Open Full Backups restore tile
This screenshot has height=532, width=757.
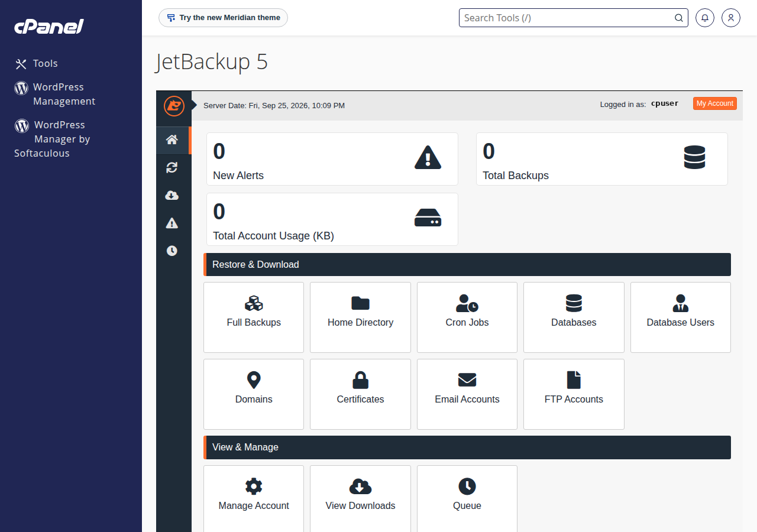click(x=254, y=317)
